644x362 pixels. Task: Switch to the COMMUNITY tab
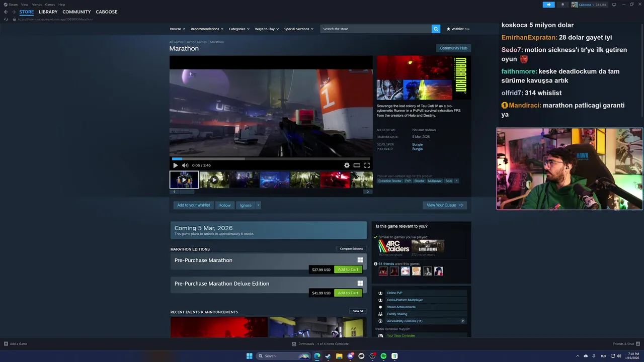coord(76,12)
